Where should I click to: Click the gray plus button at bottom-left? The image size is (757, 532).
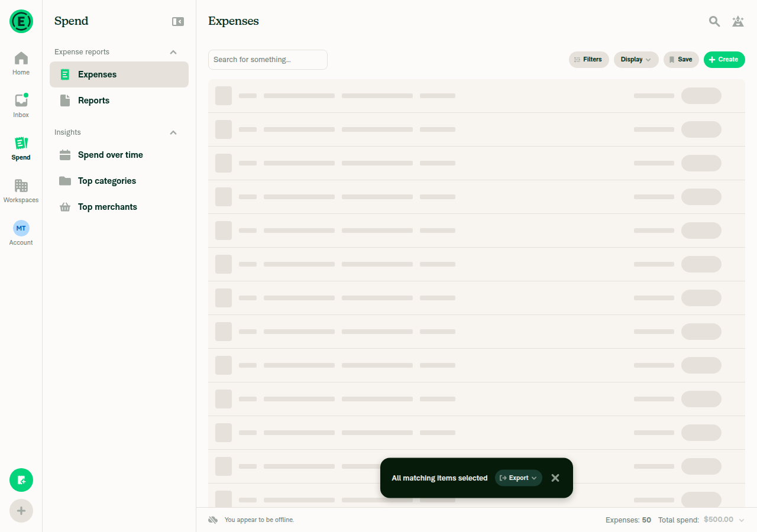click(21, 511)
